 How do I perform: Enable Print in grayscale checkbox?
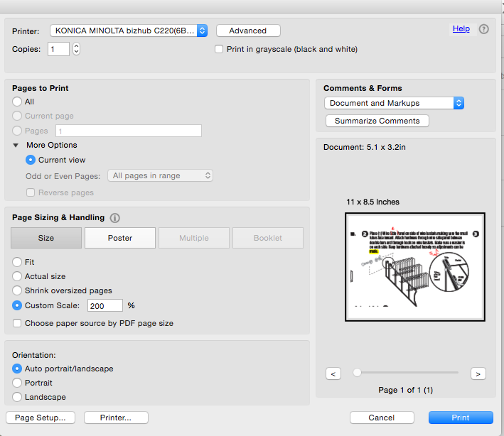point(219,49)
